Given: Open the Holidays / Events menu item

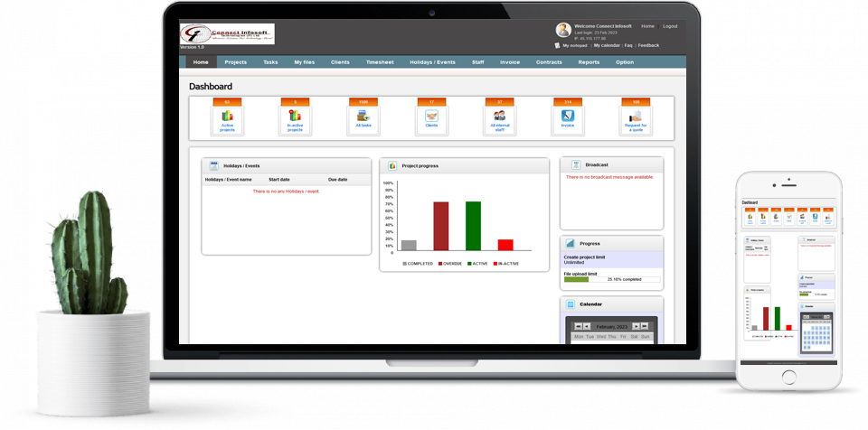Looking at the screenshot, I should click(x=433, y=62).
